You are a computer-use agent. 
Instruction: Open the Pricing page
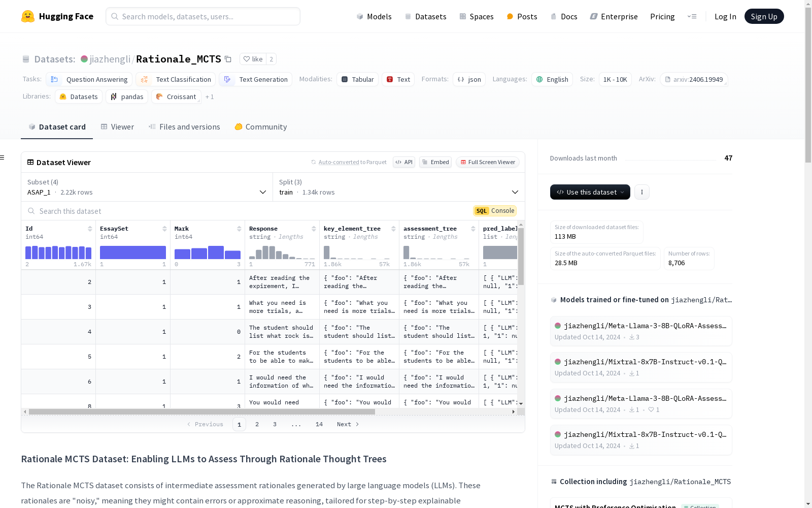click(662, 16)
